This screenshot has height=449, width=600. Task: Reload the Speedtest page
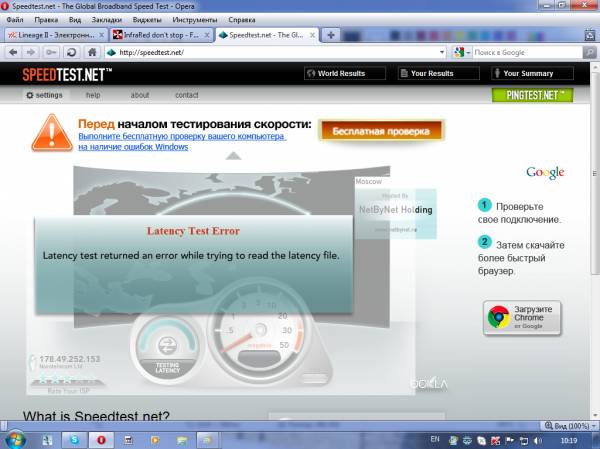pos(71,52)
